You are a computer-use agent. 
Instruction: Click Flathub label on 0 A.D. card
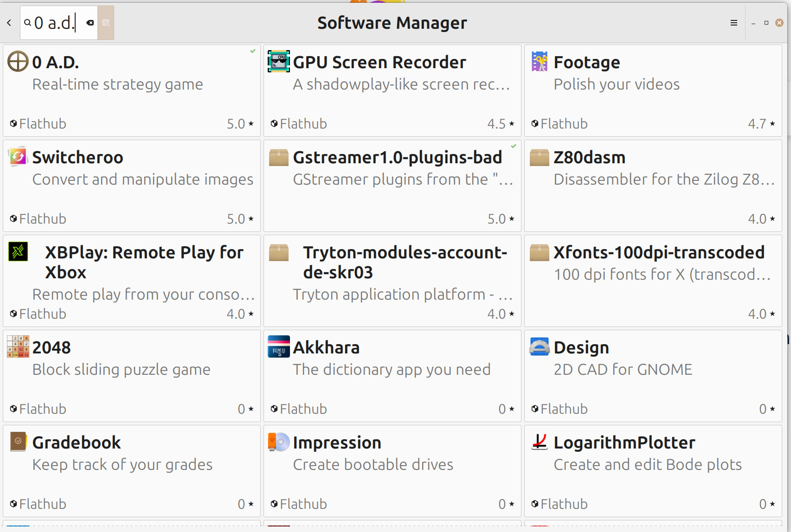coord(43,124)
